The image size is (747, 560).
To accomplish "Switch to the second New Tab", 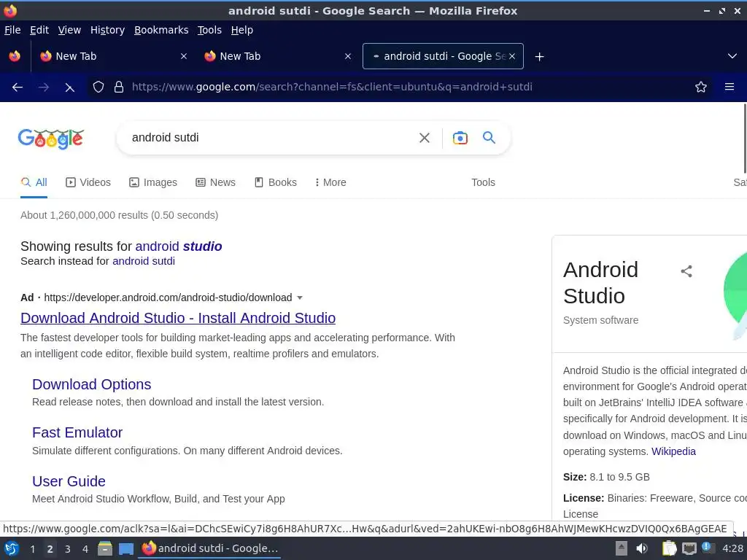I will [x=276, y=56].
